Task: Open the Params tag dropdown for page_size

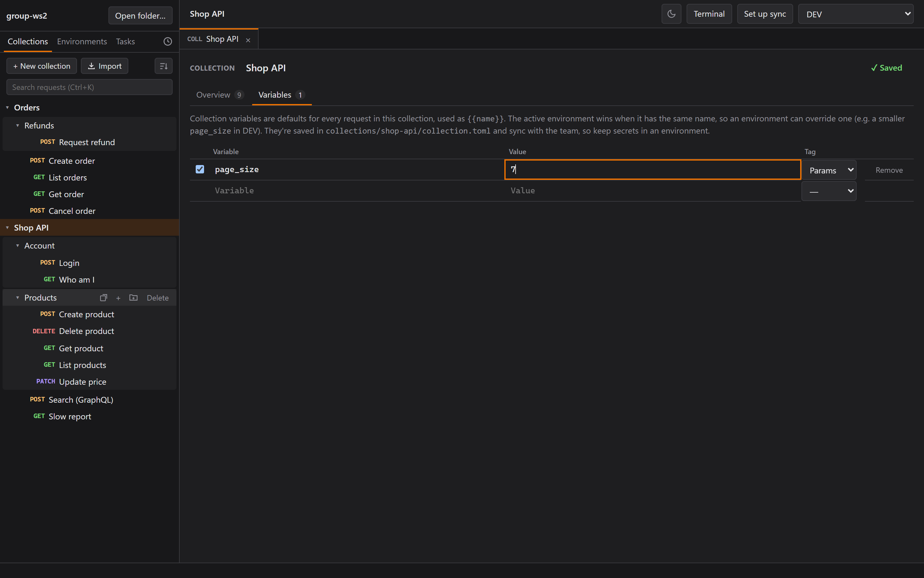Action: coord(829,170)
